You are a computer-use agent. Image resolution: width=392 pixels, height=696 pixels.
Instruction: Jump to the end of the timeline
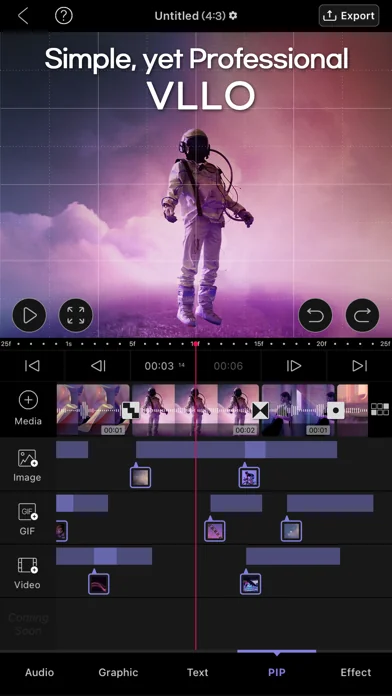click(x=360, y=366)
